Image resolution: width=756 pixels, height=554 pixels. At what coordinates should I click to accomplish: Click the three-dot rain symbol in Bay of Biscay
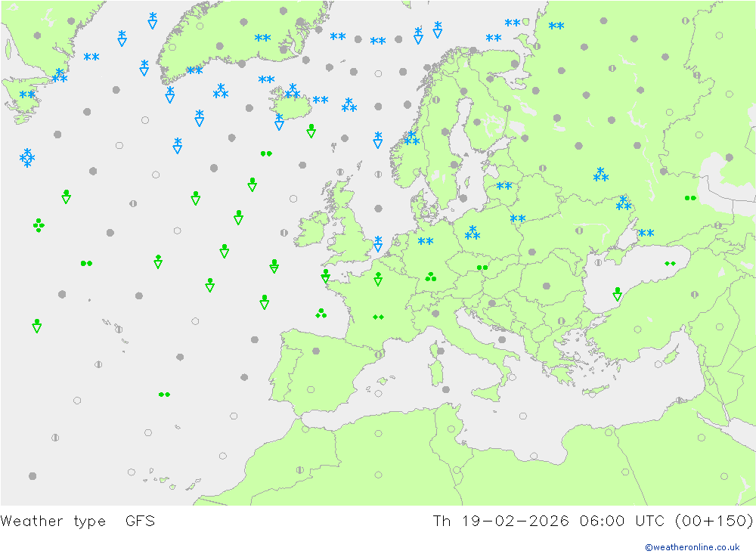coord(321,314)
